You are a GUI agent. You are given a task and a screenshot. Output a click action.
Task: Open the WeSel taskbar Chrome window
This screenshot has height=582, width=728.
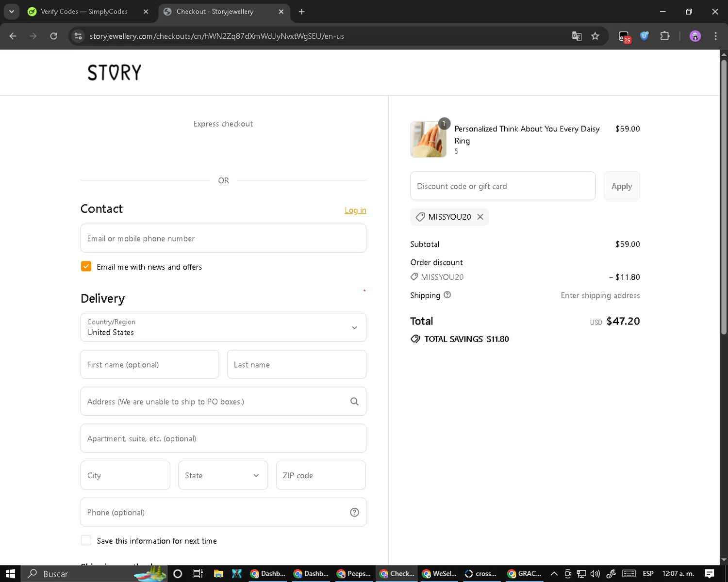click(439, 574)
